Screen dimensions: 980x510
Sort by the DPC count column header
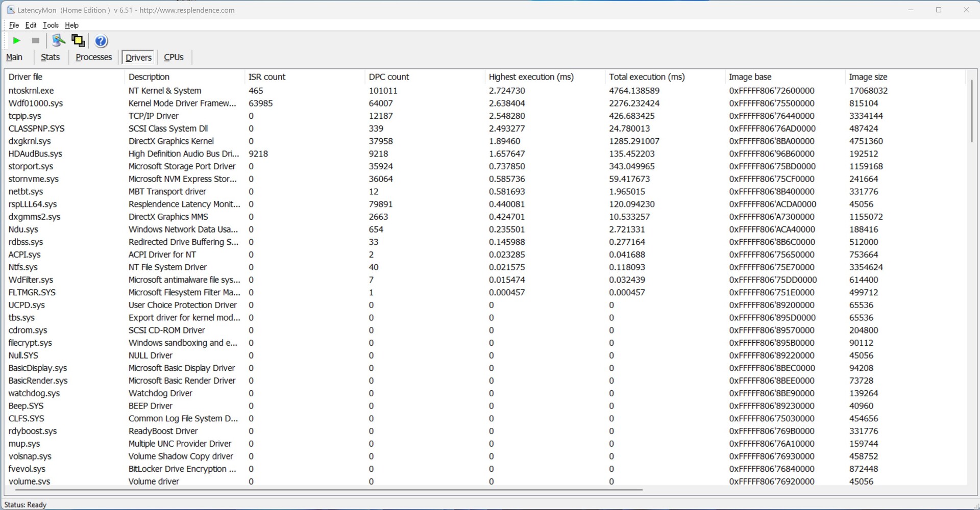click(425, 77)
